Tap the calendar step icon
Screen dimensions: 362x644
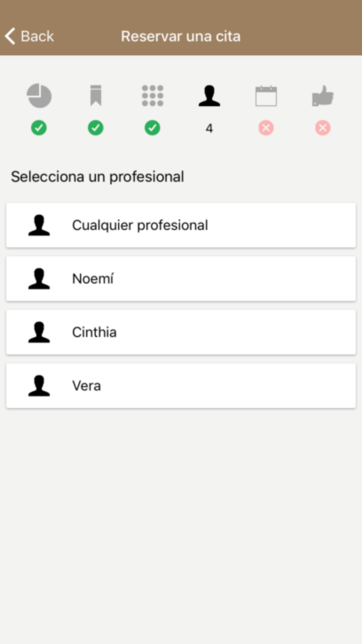point(266,96)
